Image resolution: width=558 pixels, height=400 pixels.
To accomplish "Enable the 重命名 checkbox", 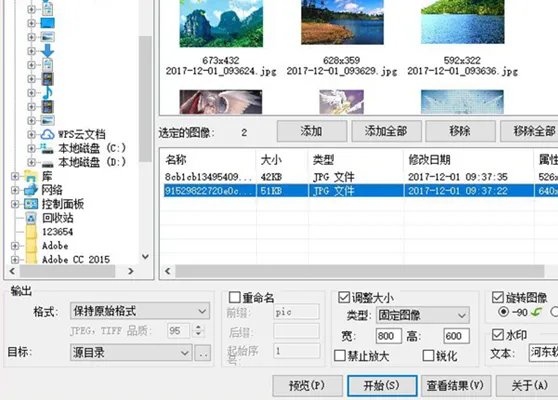I will tap(235, 297).
